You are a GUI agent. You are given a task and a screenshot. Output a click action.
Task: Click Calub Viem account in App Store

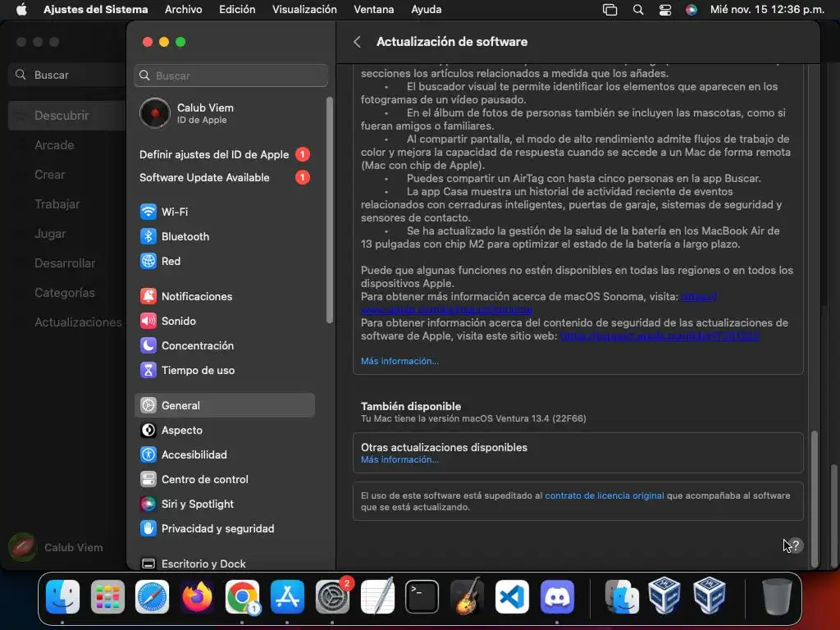57,547
